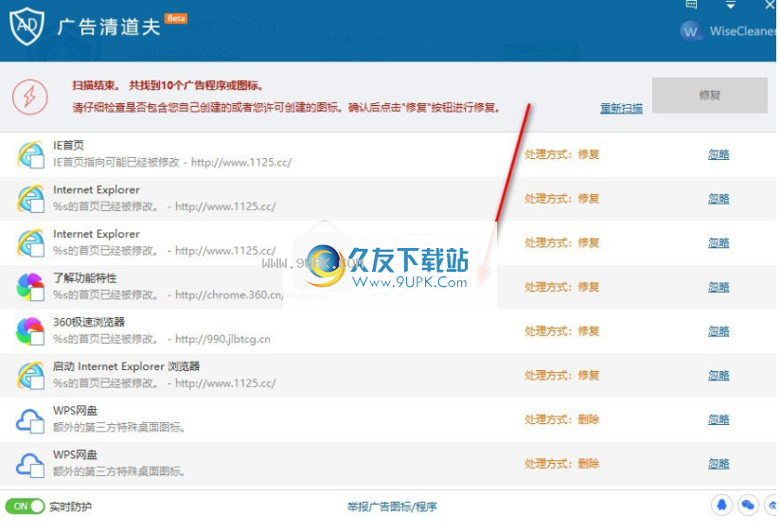Click the red lightning scan status icon

coord(30,97)
